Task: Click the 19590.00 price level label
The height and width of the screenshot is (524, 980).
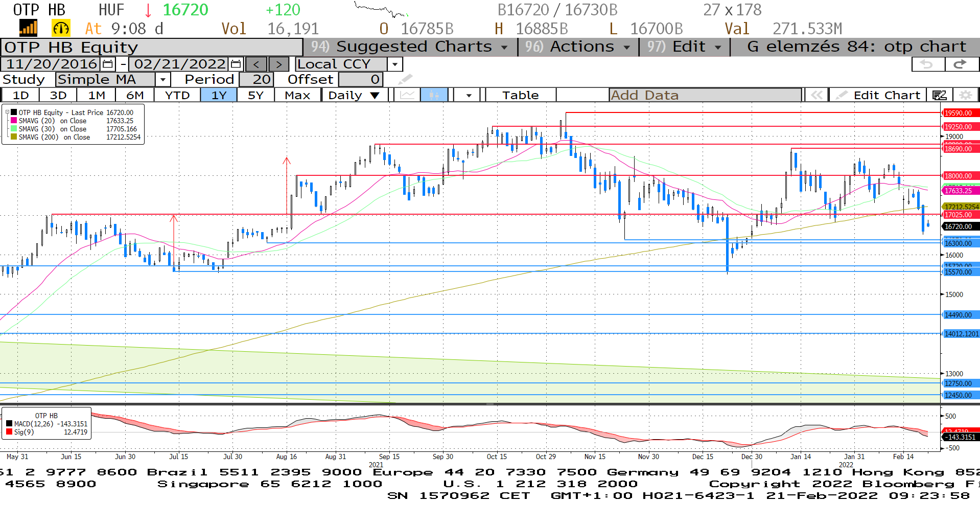Action: [x=960, y=113]
